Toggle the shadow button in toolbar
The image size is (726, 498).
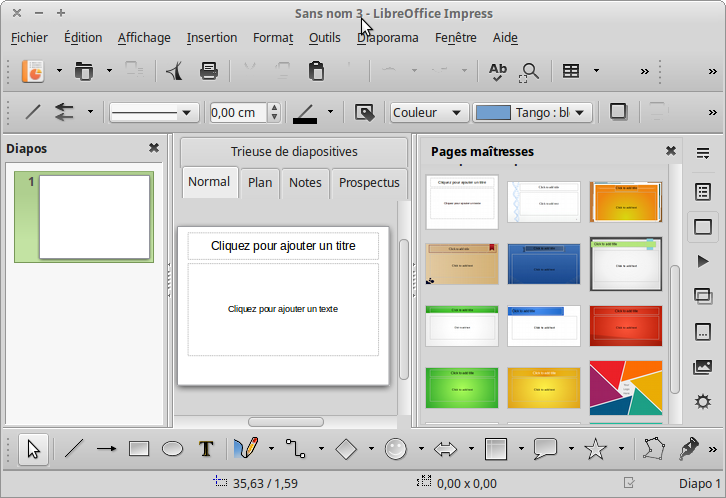[618, 112]
